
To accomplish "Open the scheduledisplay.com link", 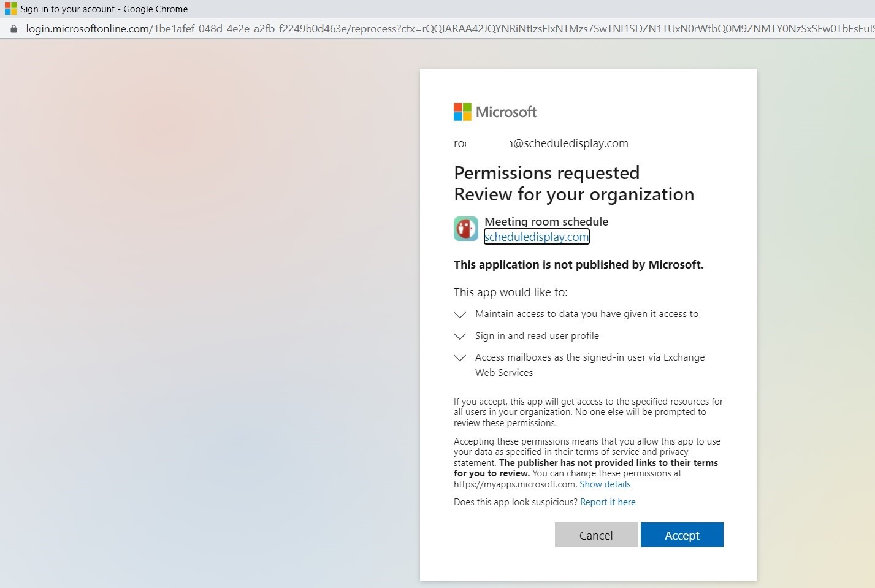I will (x=537, y=237).
